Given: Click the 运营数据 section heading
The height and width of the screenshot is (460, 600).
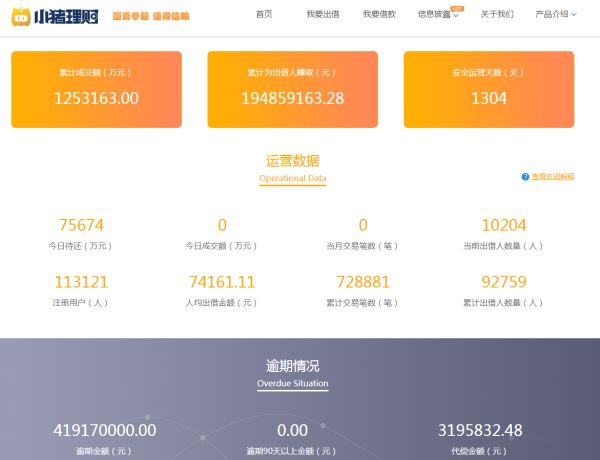Looking at the screenshot, I should [x=293, y=161].
